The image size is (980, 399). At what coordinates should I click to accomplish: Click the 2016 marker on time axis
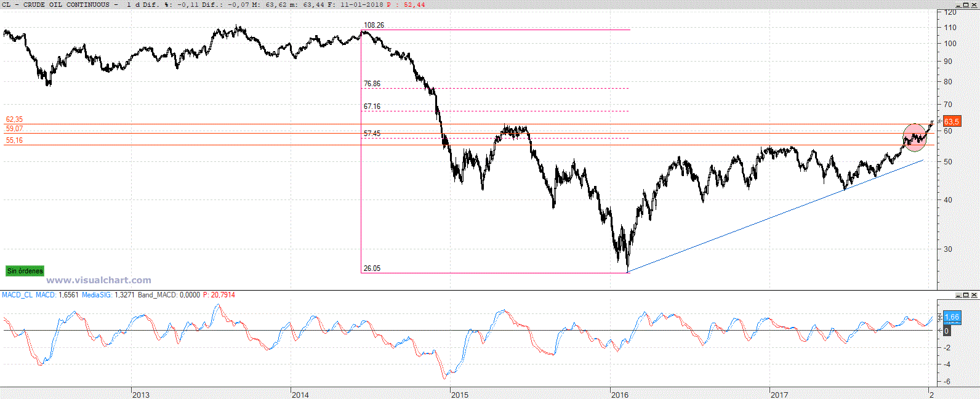(x=620, y=395)
